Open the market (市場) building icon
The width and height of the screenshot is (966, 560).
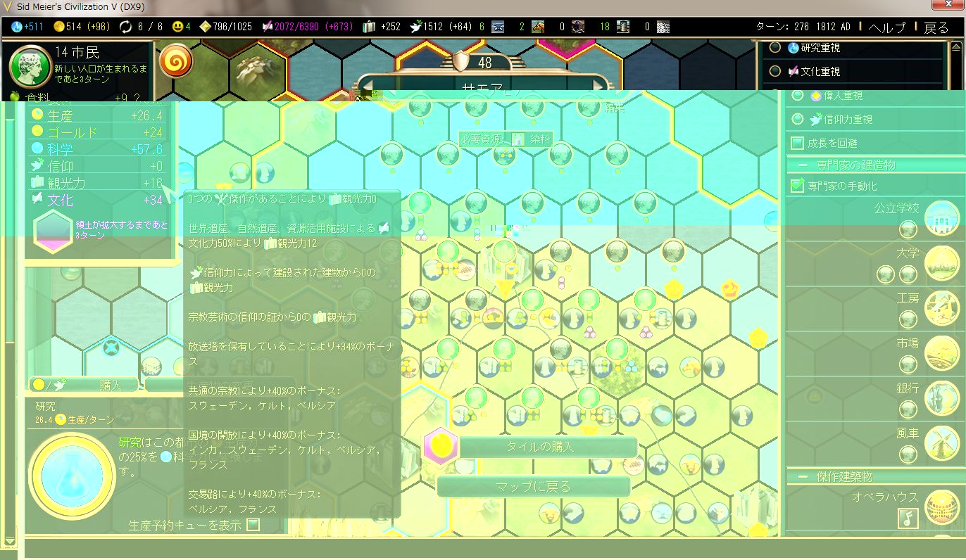click(941, 353)
